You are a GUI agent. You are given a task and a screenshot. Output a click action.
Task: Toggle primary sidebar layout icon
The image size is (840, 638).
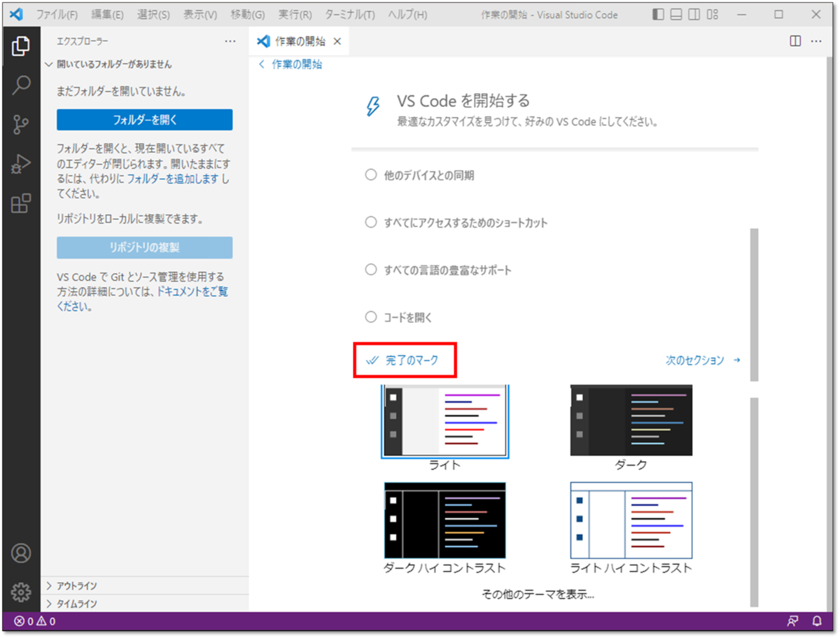pos(658,15)
